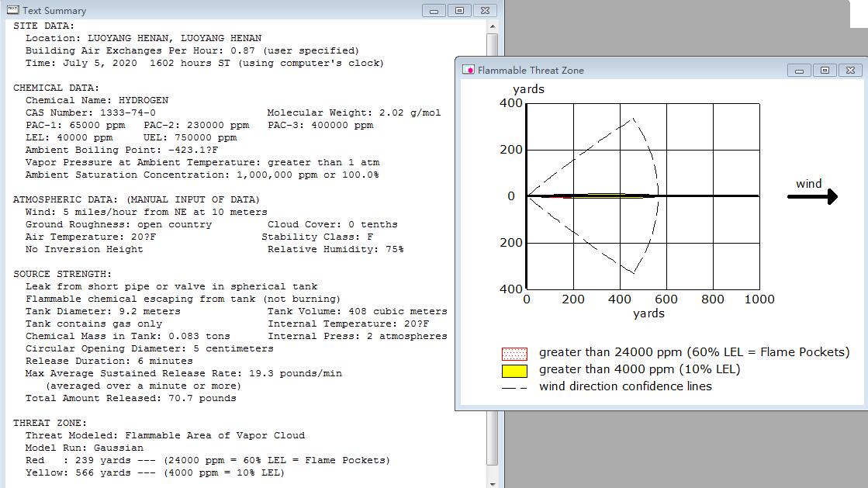Click the 'greater than 24000 ppm' legend label
Image resolution: width=868 pixels, height=488 pixels.
click(694, 352)
